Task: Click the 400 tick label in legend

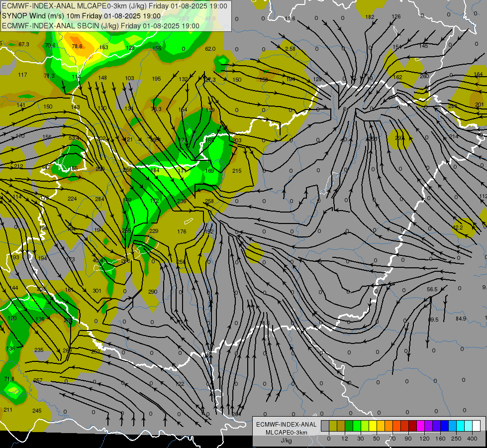Action: click(472, 439)
